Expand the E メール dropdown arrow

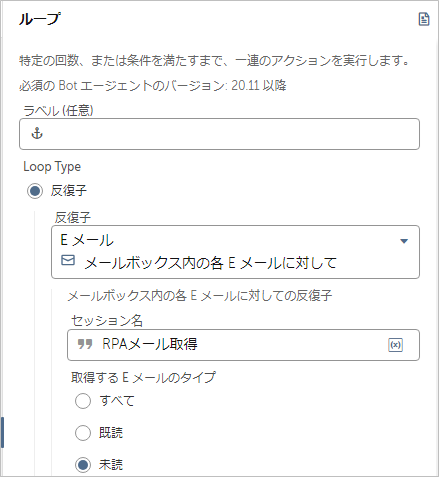point(404,241)
